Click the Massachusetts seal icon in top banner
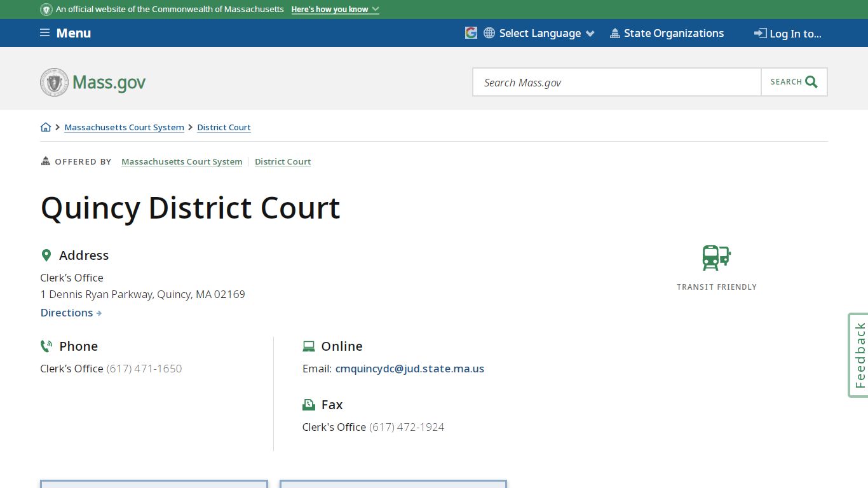Screen dimensions: 868x488 pyautogui.click(x=46, y=10)
